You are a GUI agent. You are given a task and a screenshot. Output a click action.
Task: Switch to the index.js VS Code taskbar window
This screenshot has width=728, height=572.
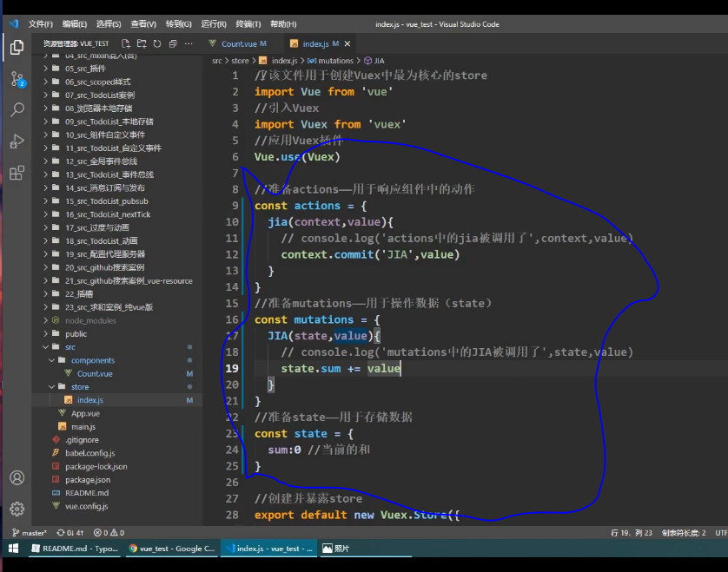[268, 549]
